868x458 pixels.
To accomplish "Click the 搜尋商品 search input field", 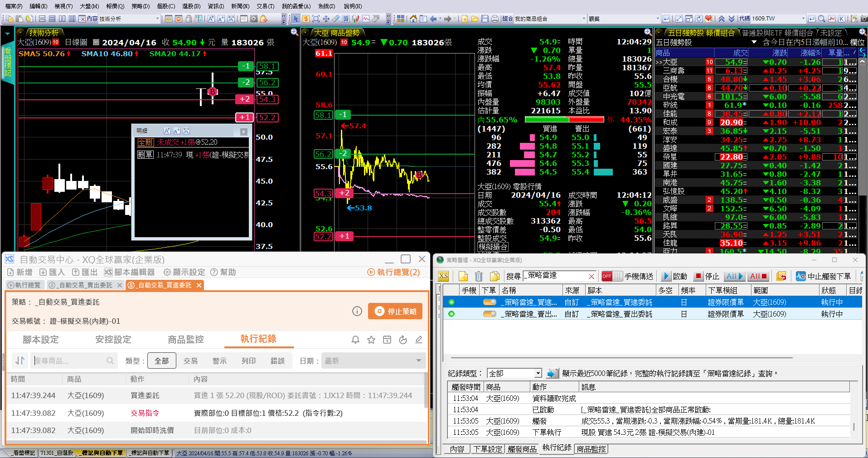I will click(70, 361).
